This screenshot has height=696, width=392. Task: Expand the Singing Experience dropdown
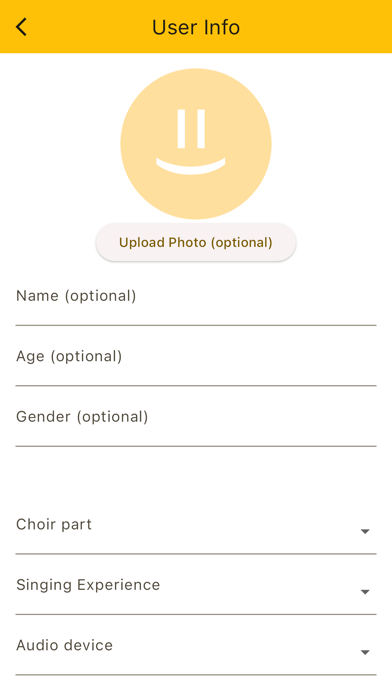[196, 588]
